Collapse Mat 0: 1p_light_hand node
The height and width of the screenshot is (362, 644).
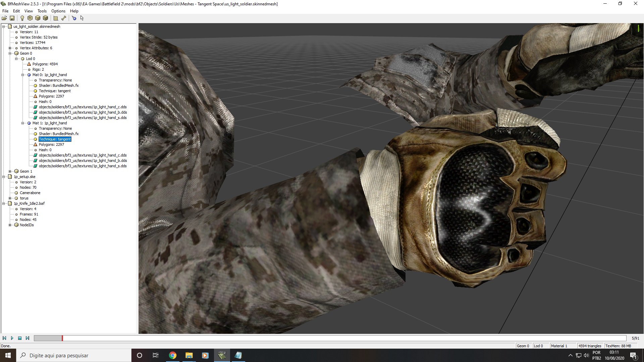click(23, 75)
